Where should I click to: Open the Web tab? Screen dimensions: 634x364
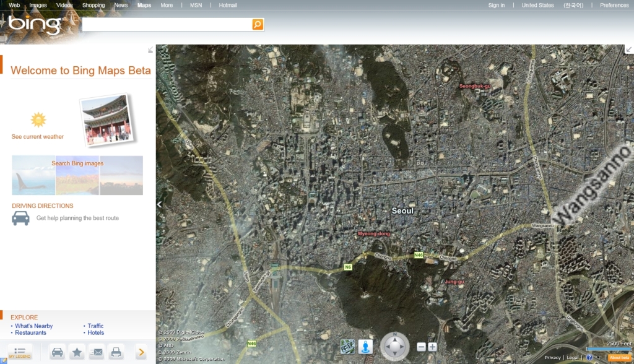coord(14,5)
